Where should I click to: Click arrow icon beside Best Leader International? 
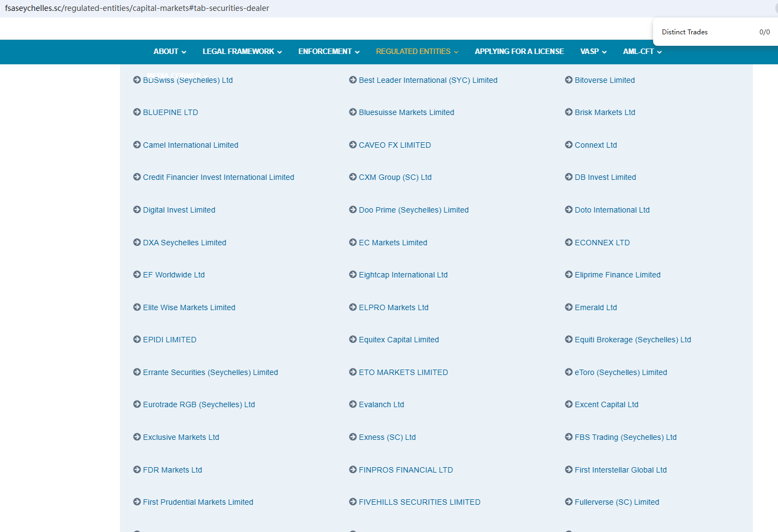point(353,80)
